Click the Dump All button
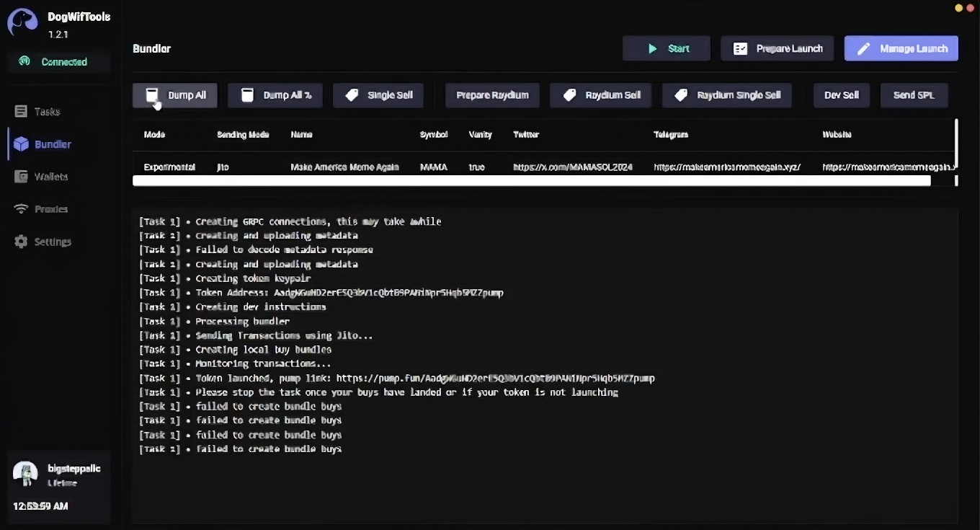This screenshot has height=530, width=980. (x=174, y=95)
